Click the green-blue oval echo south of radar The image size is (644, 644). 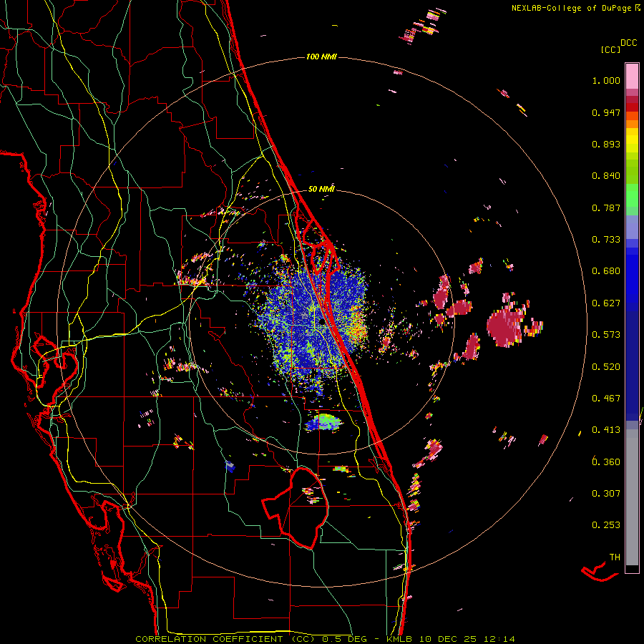point(323,421)
